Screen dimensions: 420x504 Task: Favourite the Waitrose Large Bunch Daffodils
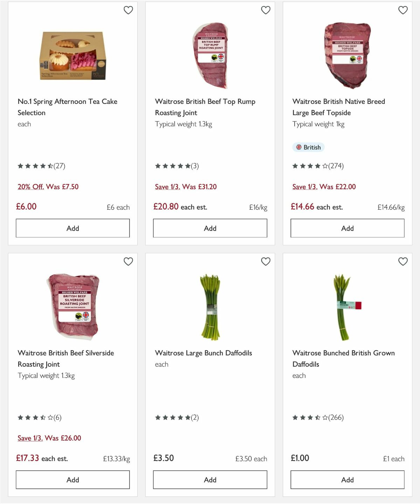click(x=266, y=261)
